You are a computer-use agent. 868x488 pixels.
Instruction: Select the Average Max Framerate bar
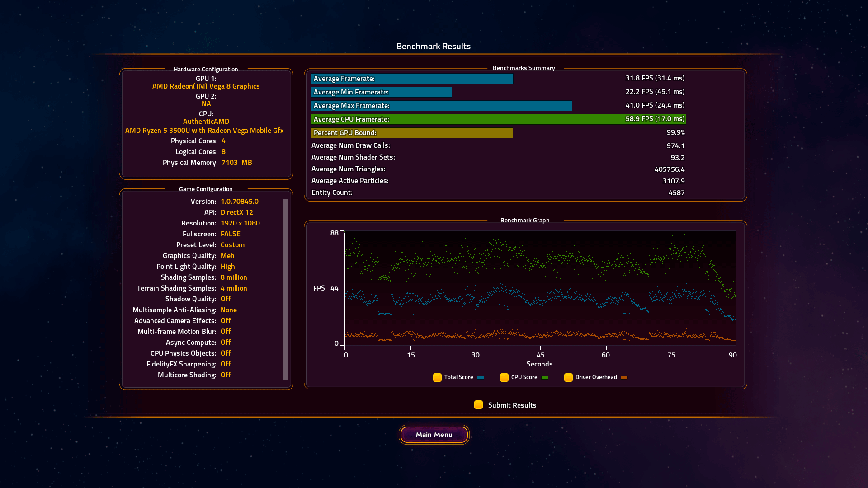tap(441, 106)
